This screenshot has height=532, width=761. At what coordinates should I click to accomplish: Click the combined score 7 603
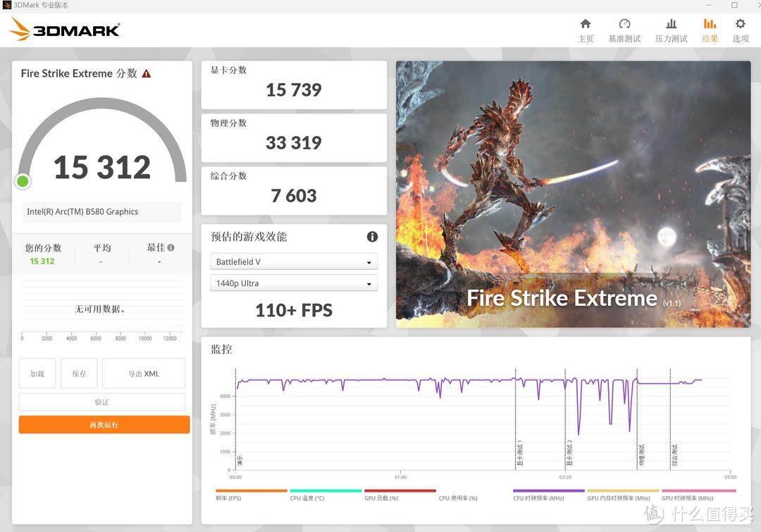coord(294,196)
